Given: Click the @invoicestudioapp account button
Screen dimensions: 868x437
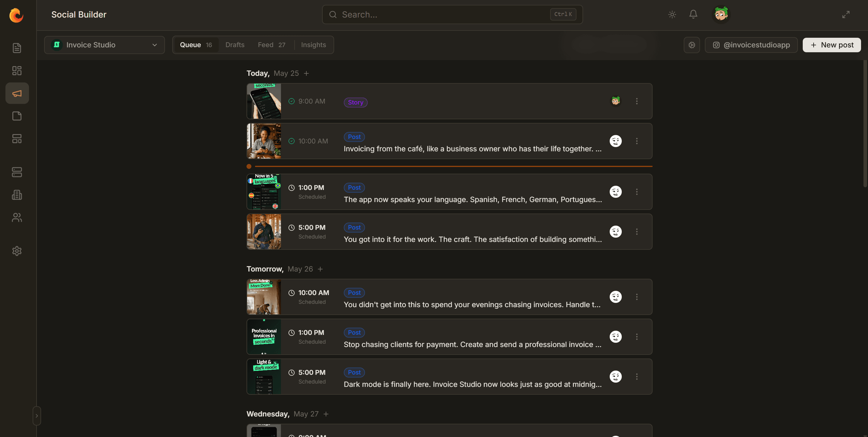Looking at the screenshot, I should pos(751,45).
